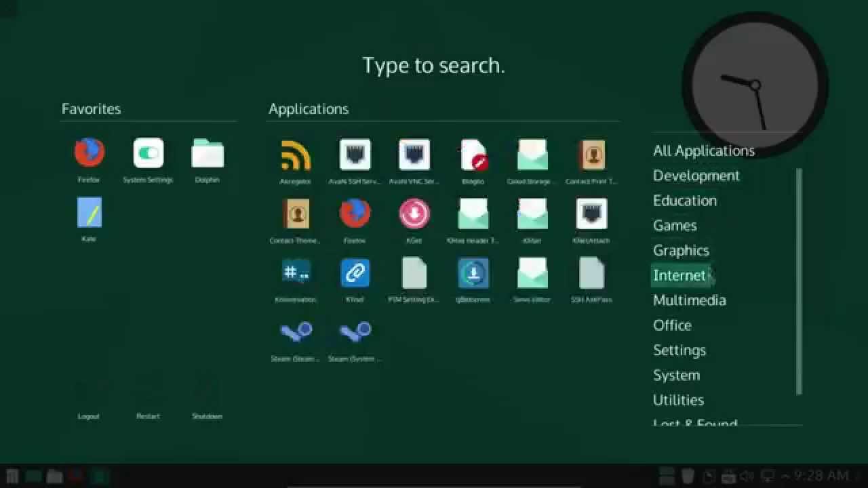Select the System category
868x488 pixels.
tap(676, 375)
